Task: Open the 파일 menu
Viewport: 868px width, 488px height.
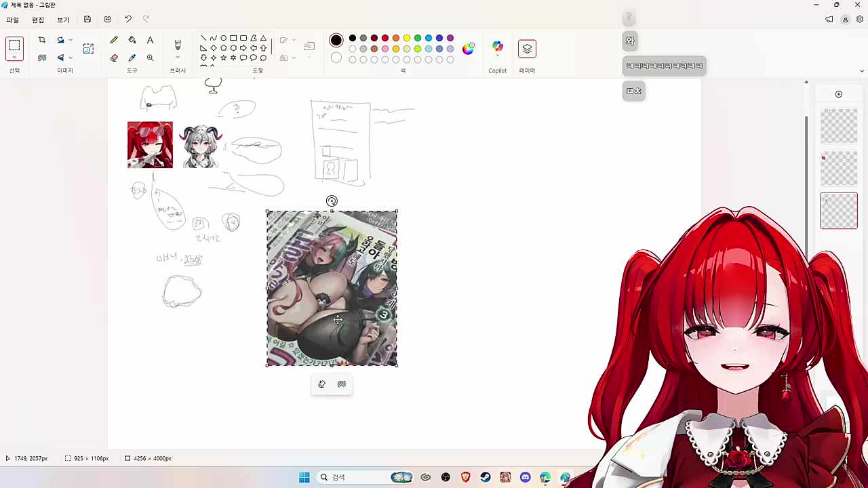Action: tap(13, 20)
